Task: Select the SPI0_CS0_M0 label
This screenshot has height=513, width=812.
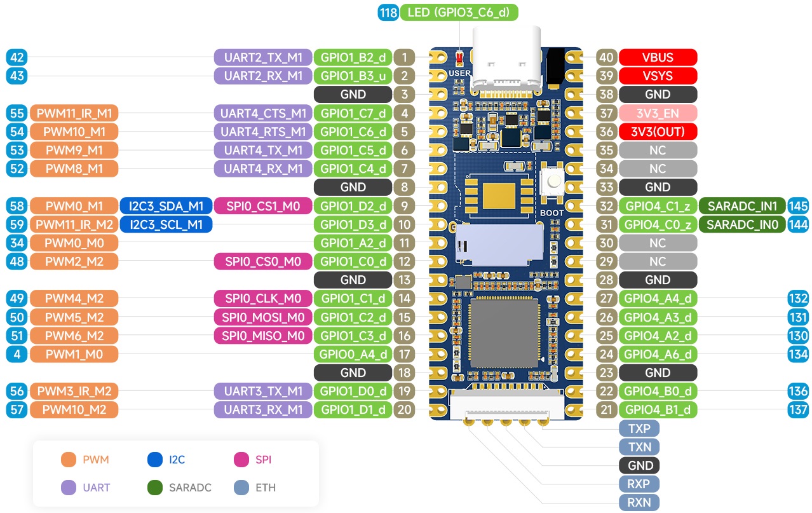Action: click(x=263, y=261)
